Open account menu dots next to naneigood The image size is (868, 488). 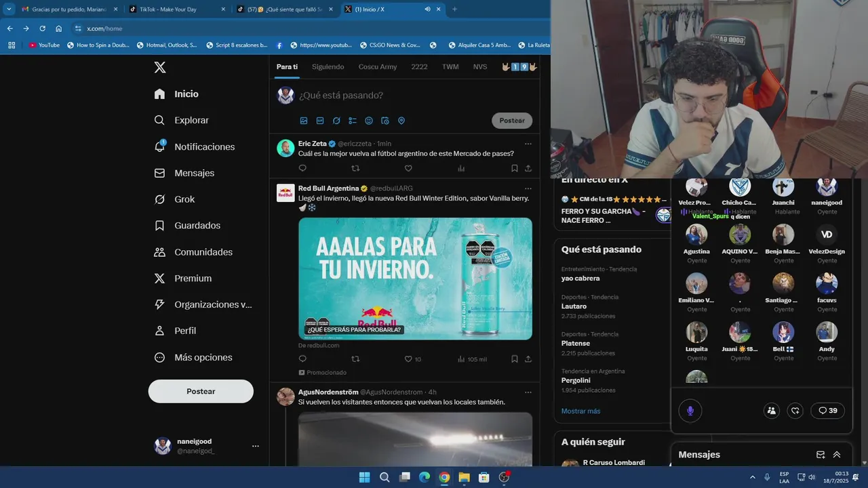[256, 446]
